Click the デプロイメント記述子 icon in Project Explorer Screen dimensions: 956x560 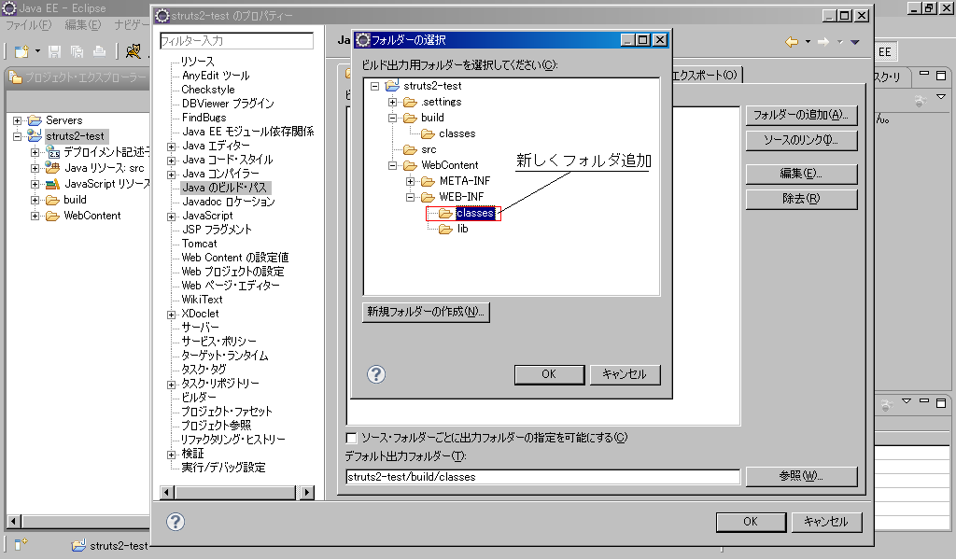(53, 152)
